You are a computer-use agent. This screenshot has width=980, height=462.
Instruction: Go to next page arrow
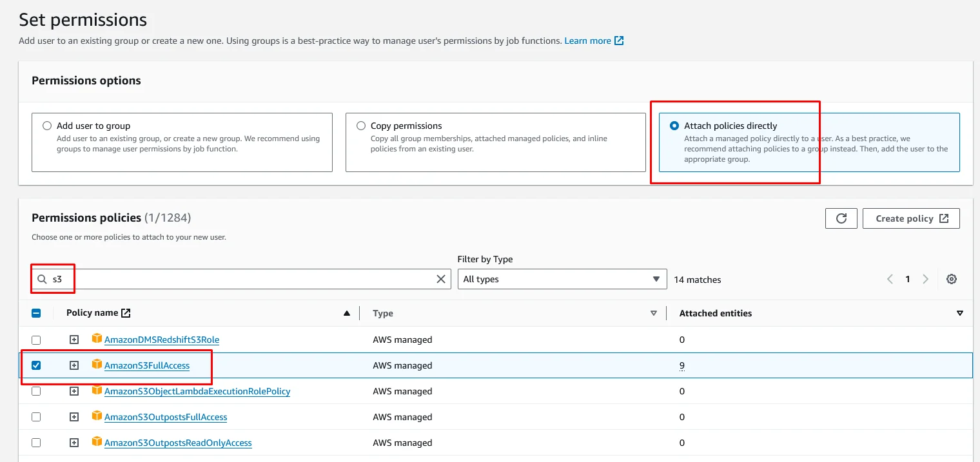(x=925, y=279)
